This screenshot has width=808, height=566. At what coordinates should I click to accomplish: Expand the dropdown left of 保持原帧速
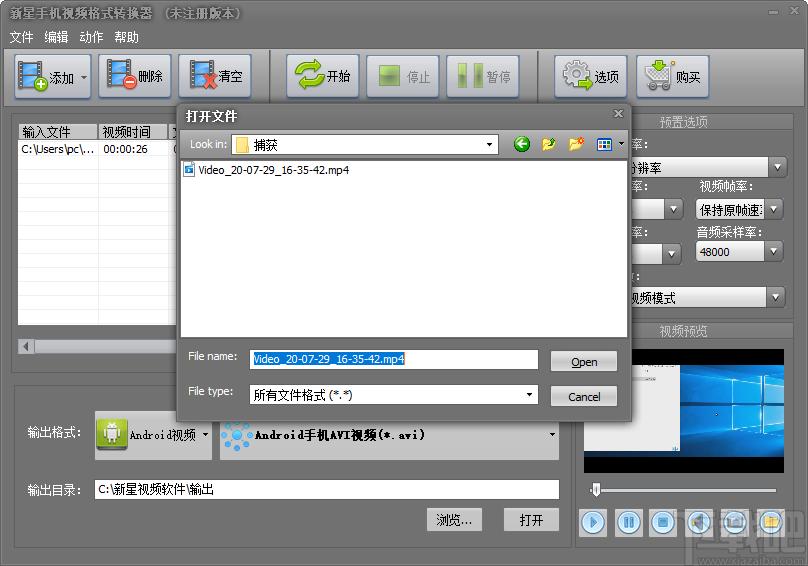coord(674,209)
